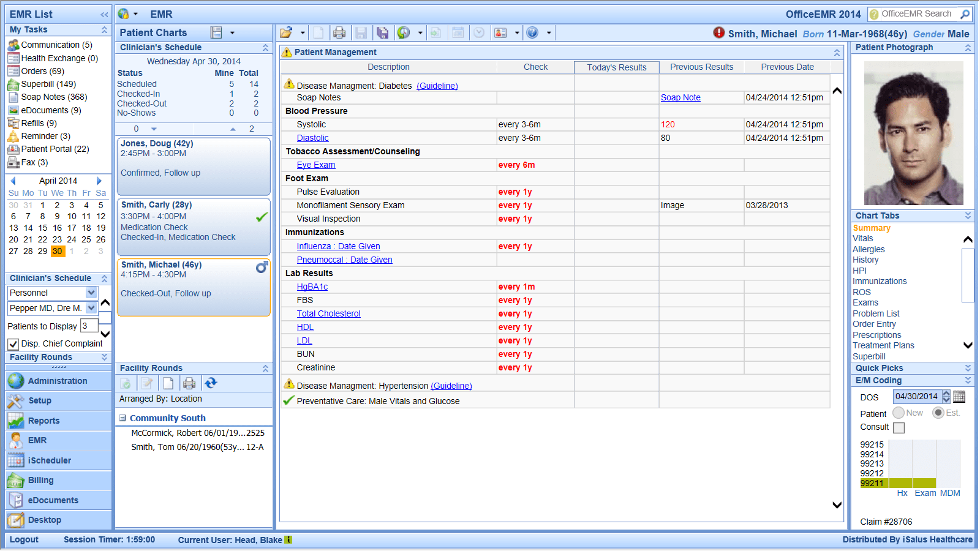Toggle Disp. Chief Complaint checkbox

13,344
